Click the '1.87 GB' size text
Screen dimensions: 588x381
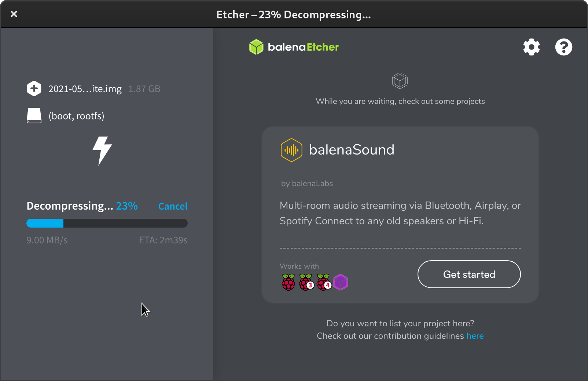[144, 89]
